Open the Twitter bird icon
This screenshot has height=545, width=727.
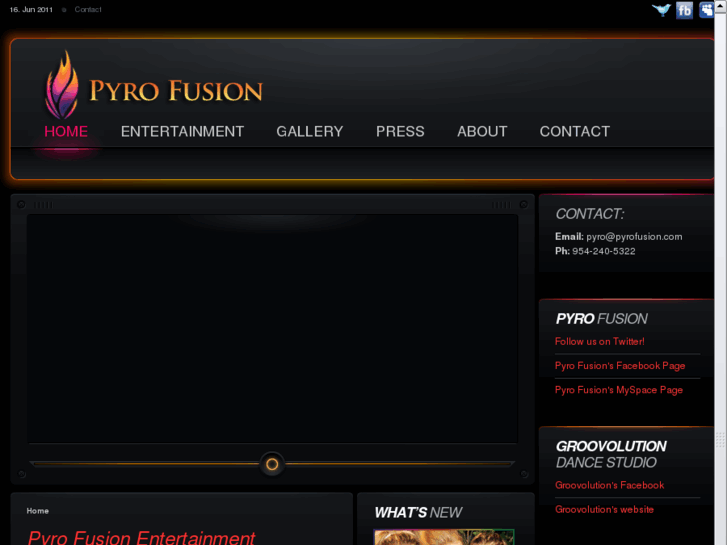coord(661,10)
